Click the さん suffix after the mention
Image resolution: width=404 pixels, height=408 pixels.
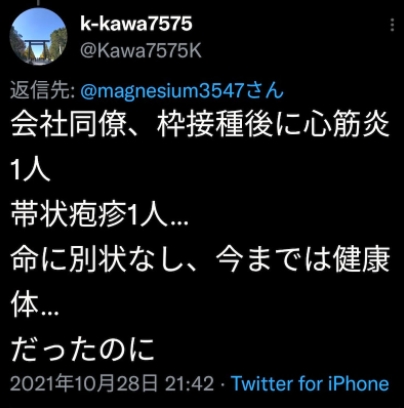coord(265,91)
